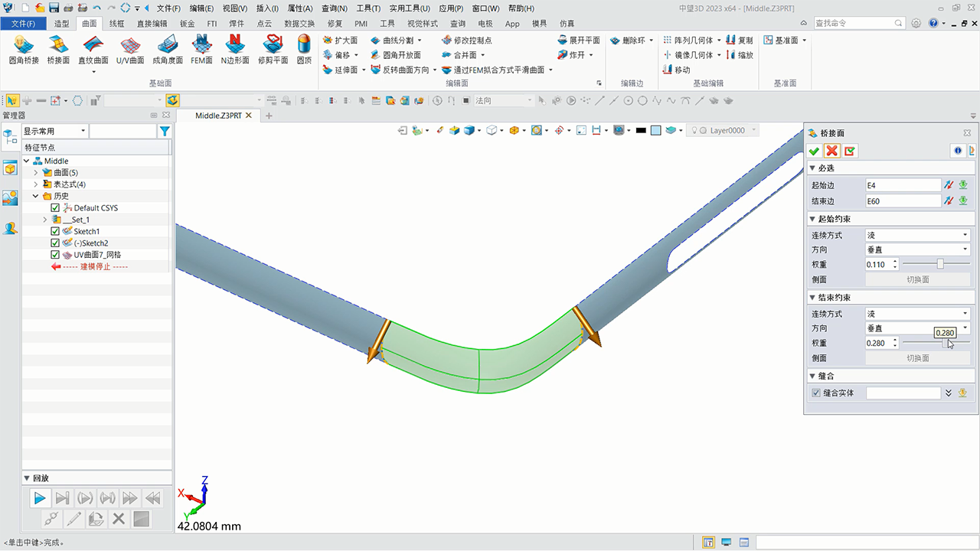Switch to the 线框 ribbon tab
980x551 pixels.
(117, 24)
